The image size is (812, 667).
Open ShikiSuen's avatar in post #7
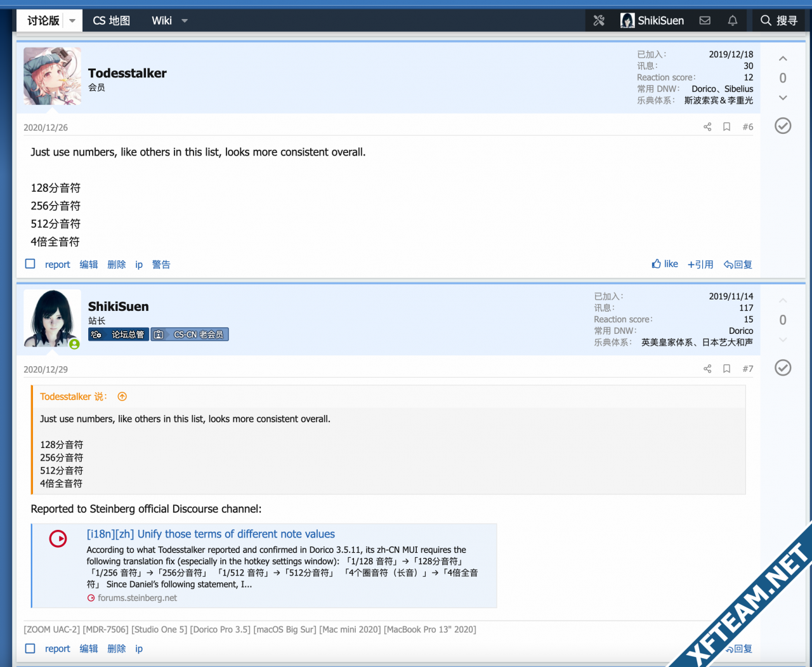coord(52,318)
